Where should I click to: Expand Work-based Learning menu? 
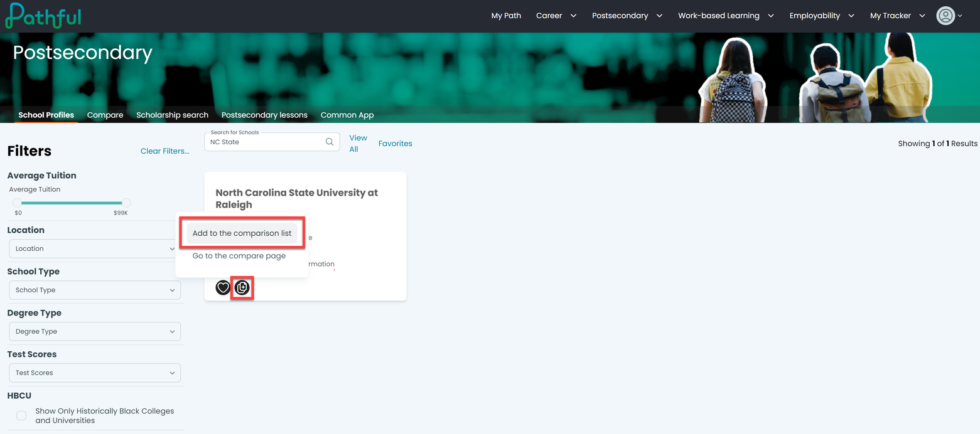pyautogui.click(x=726, y=16)
